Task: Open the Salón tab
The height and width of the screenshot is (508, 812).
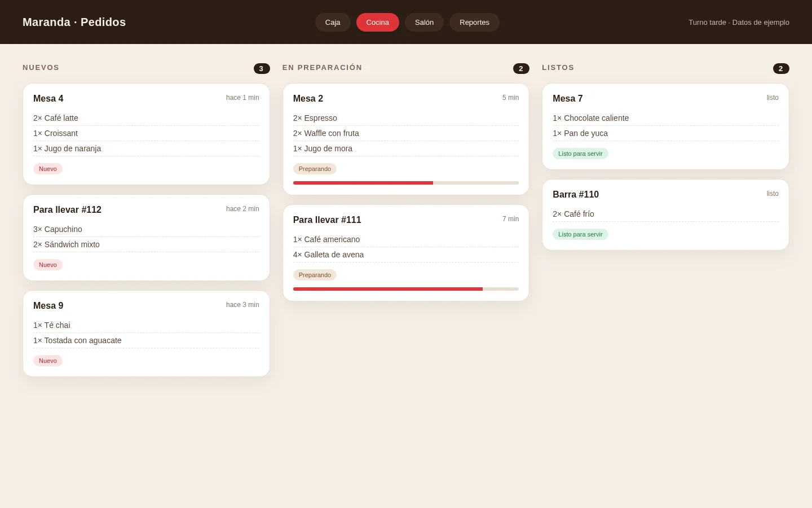Action: pyautogui.click(x=424, y=22)
